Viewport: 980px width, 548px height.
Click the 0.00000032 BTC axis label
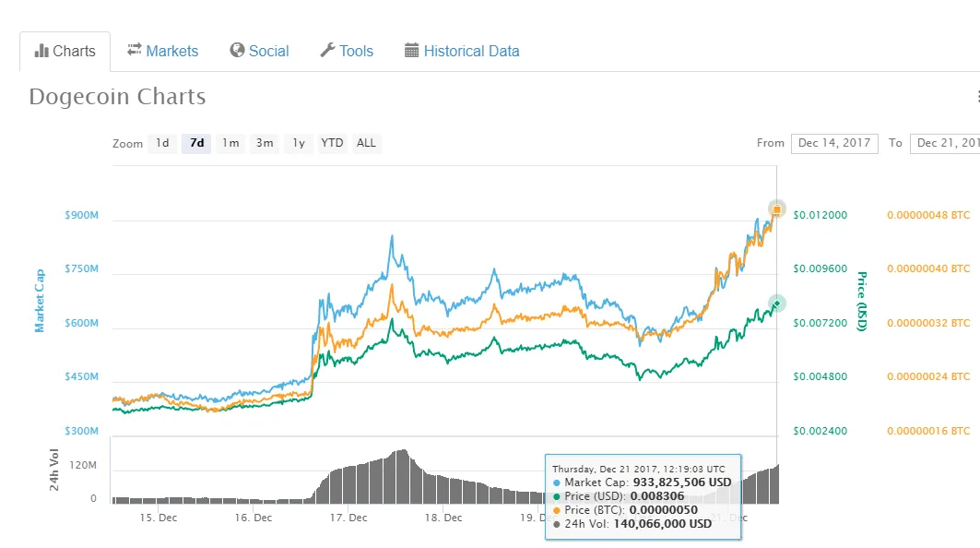click(928, 324)
